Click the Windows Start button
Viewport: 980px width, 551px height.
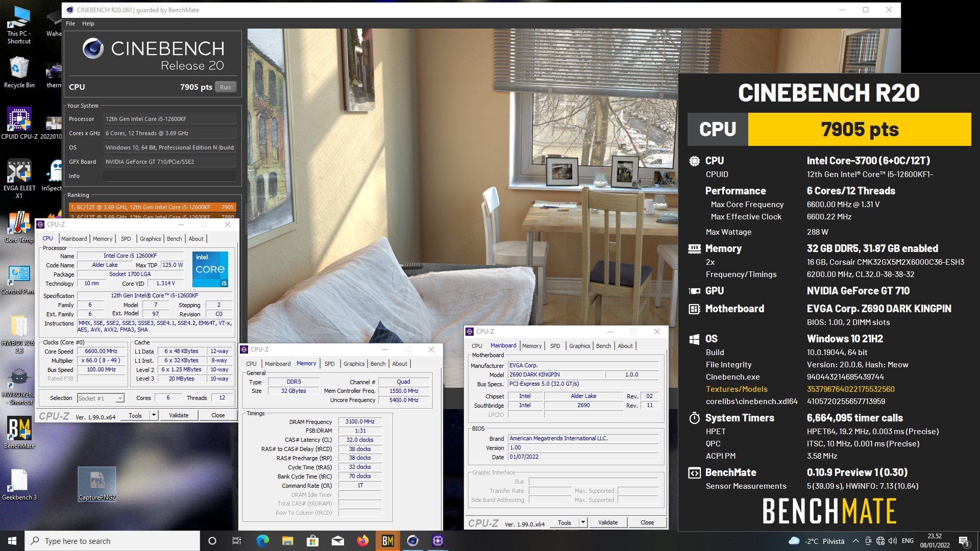coord(12,541)
